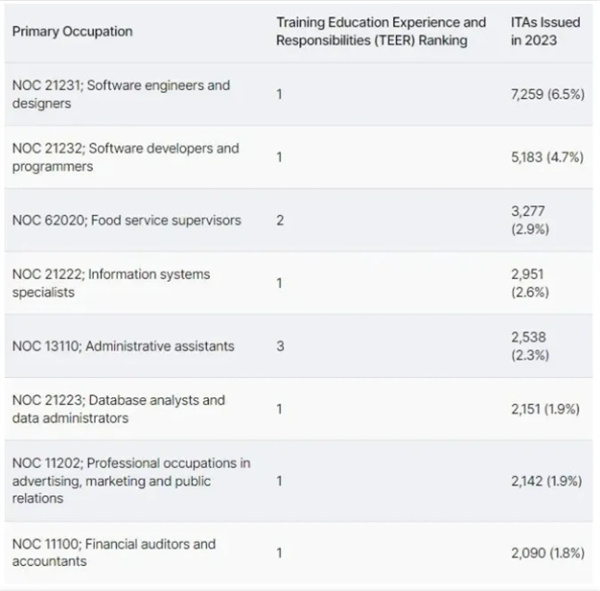Select the Software developers and programmers cell

click(126, 157)
